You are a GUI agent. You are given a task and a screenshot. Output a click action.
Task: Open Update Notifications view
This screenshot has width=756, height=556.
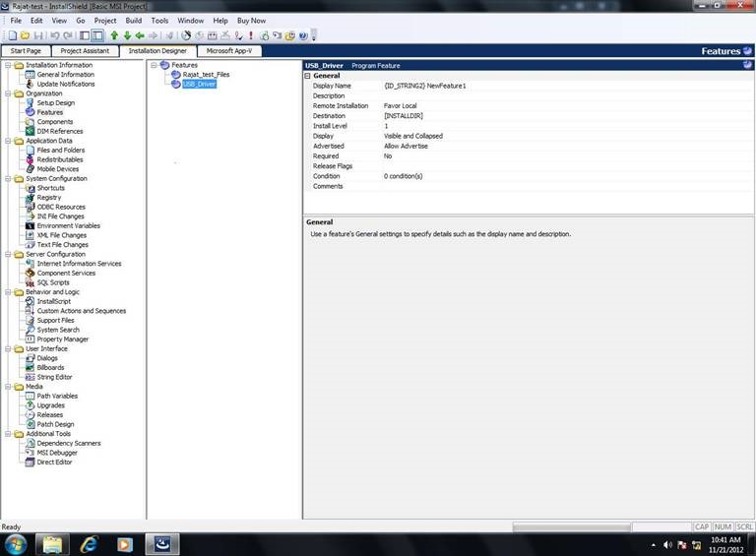[66, 84]
